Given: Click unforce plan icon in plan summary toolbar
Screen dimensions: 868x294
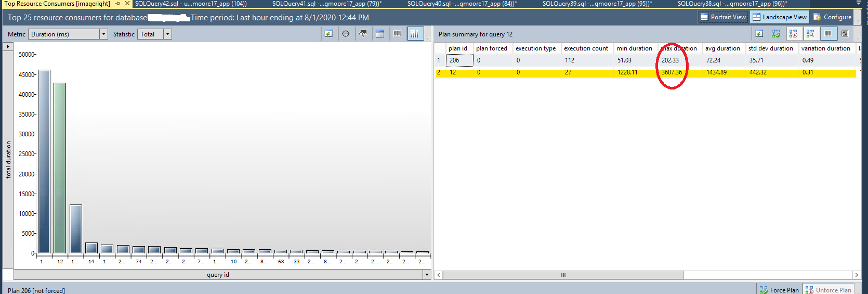Looking at the screenshot, I should (793, 34).
